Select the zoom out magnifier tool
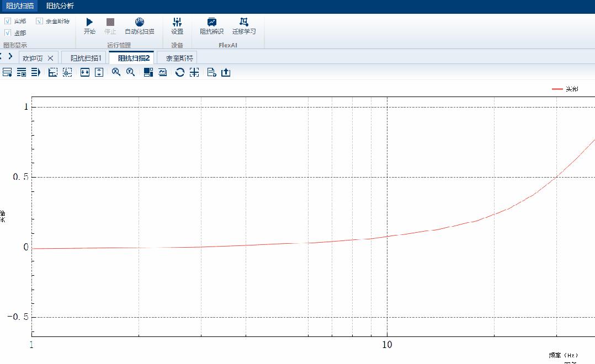 point(131,72)
